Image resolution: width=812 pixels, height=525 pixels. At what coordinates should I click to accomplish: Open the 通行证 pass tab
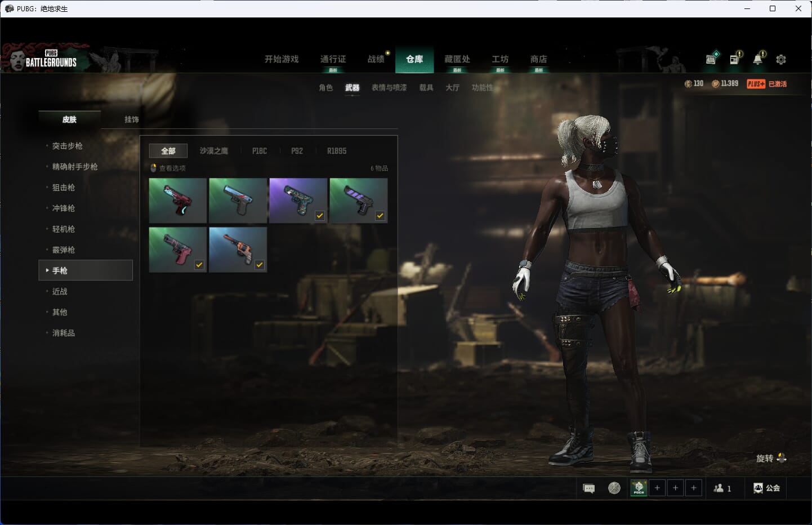(x=333, y=60)
